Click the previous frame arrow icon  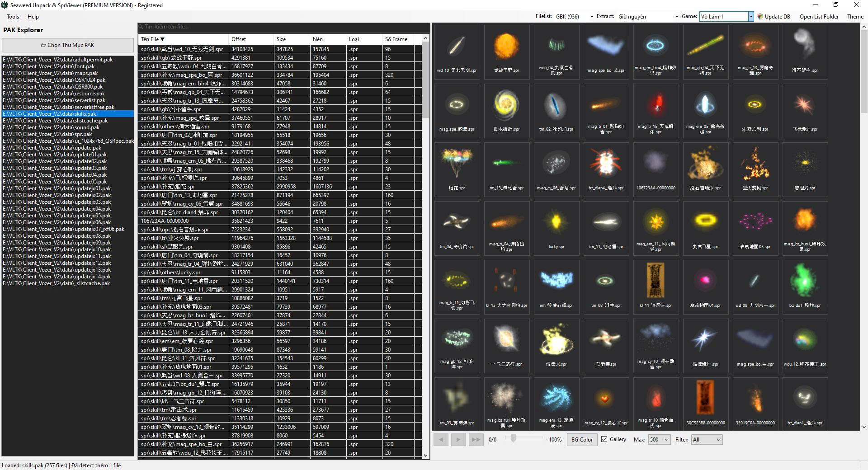(441, 439)
